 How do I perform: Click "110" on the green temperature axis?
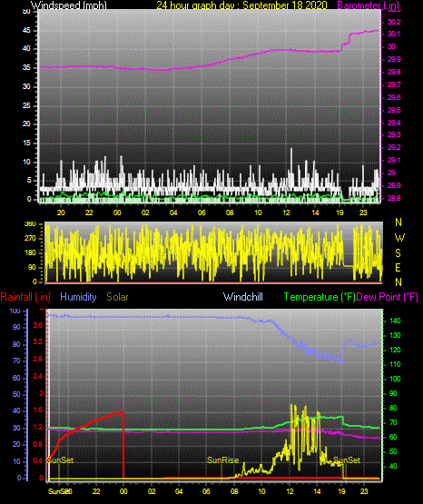[395, 364]
